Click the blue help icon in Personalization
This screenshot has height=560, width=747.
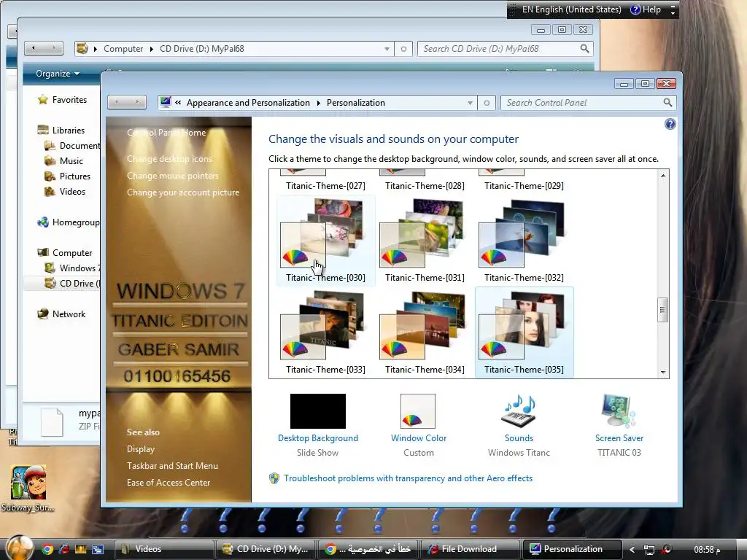click(670, 124)
